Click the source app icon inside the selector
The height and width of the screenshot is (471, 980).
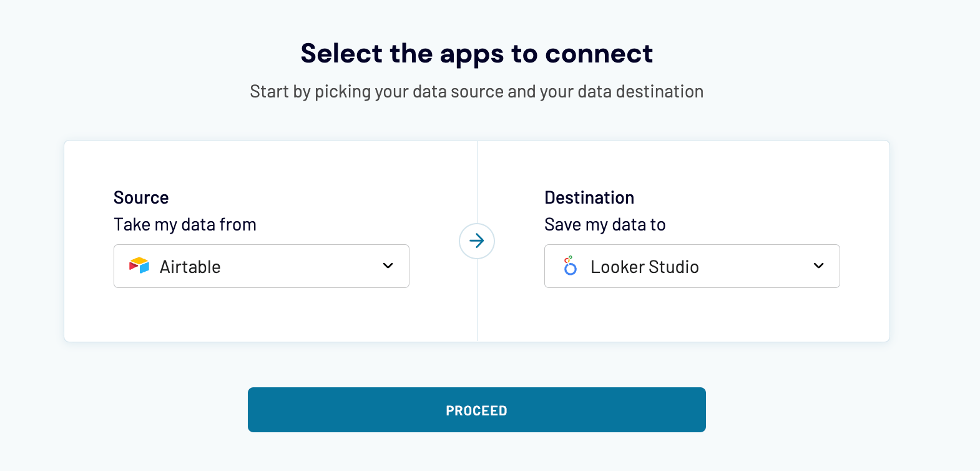pyautogui.click(x=139, y=266)
